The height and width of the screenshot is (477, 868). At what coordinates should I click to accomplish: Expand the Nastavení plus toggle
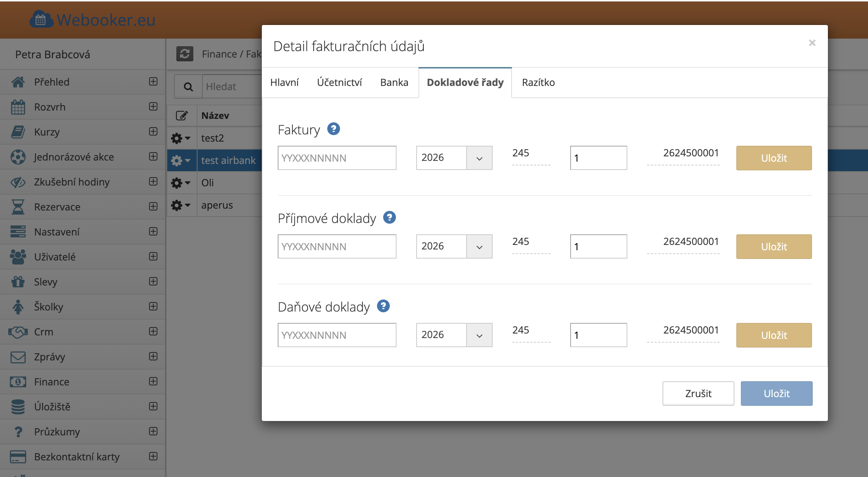[153, 231]
